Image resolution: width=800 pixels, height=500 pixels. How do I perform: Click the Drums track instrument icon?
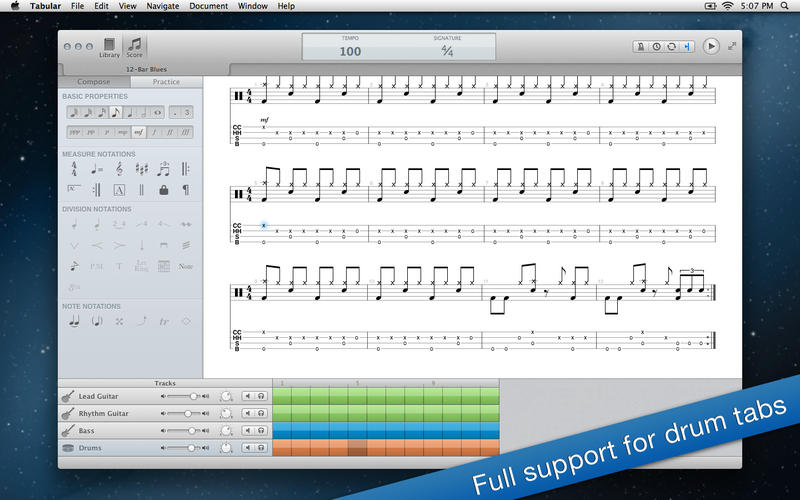69,448
